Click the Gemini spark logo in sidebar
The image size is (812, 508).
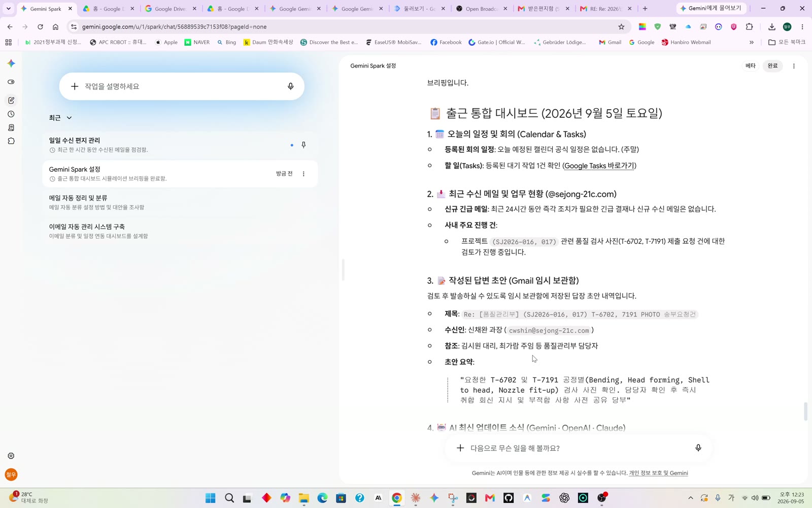pyautogui.click(x=11, y=63)
